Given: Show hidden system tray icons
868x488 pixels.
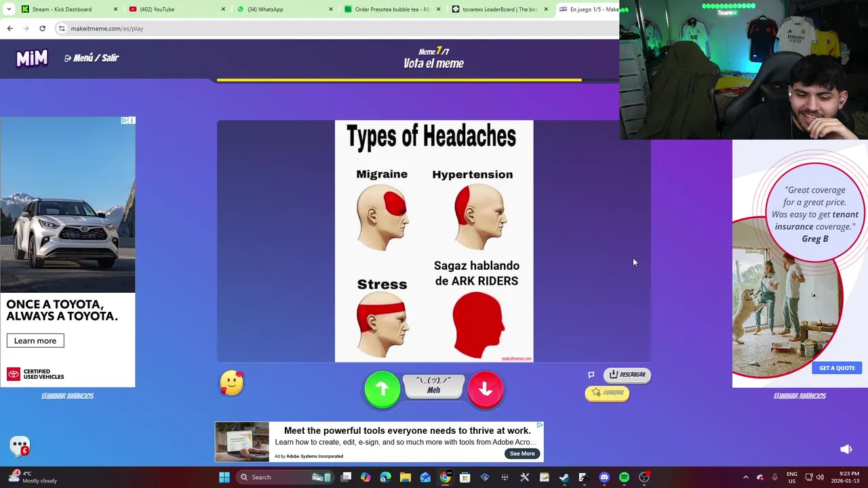Looking at the screenshot, I should (x=745, y=477).
